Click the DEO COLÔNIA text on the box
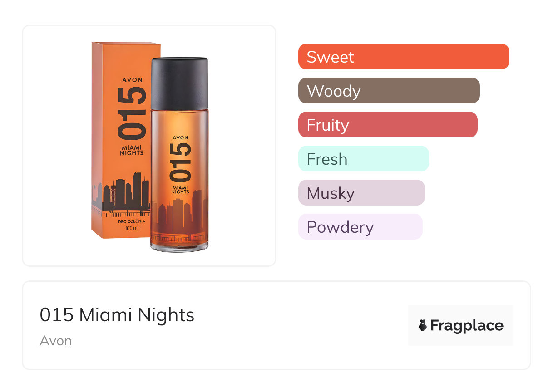The height and width of the screenshot is (392, 553). click(132, 221)
